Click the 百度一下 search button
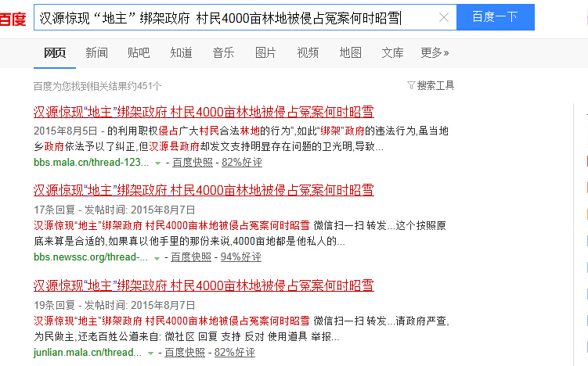 click(x=495, y=17)
